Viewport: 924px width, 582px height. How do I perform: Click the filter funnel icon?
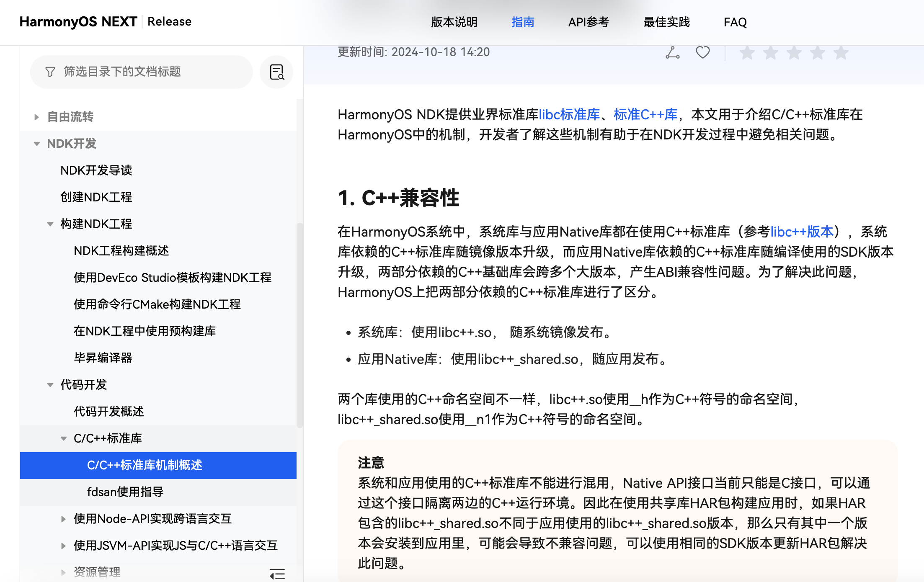(50, 72)
